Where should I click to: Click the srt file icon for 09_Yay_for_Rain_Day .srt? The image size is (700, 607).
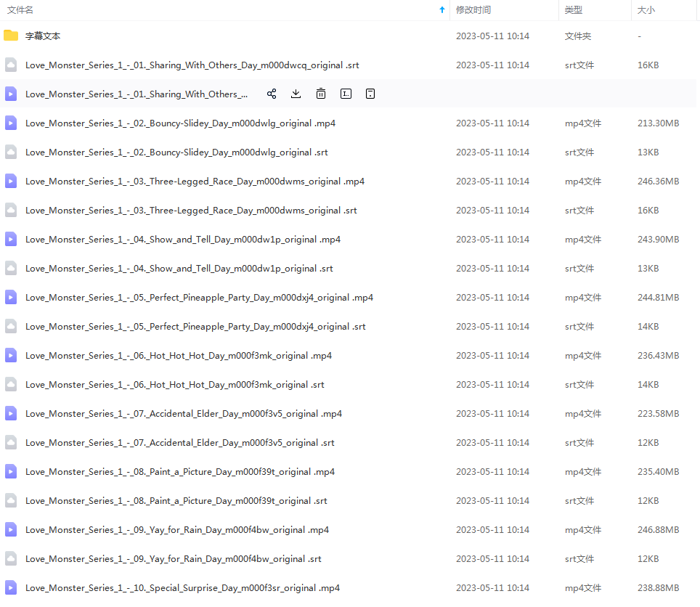11,558
